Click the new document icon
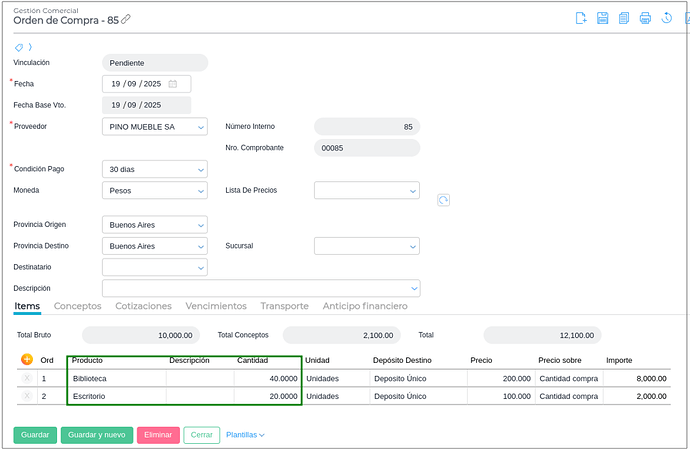The height and width of the screenshot is (449, 690). (x=581, y=18)
